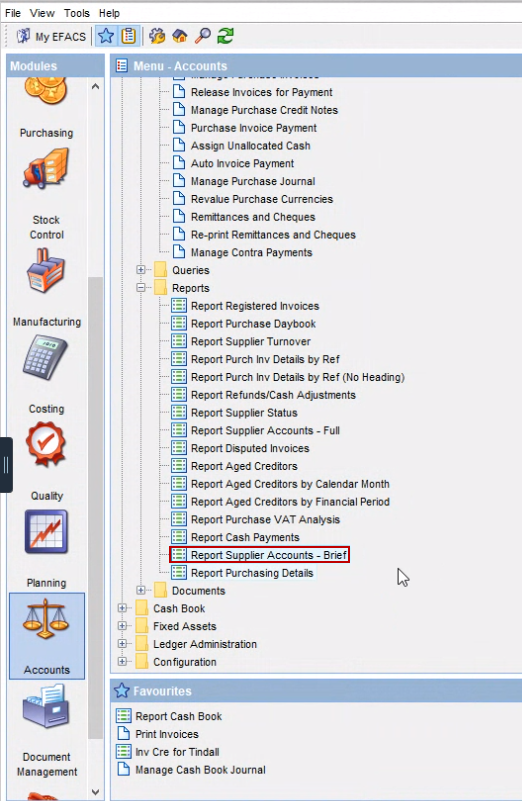Expand the Queries folder
The height and width of the screenshot is (801, 522).
(x=141, y=270)
